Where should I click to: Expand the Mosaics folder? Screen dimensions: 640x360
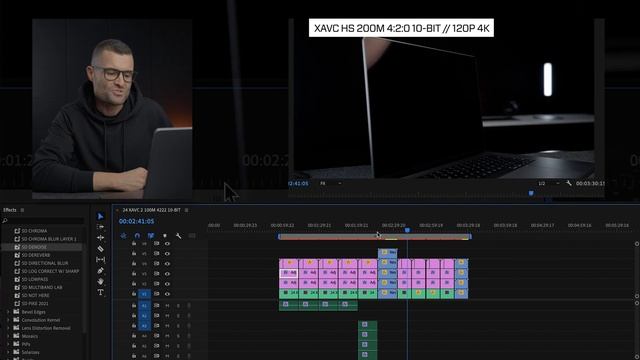click(8, 336)
